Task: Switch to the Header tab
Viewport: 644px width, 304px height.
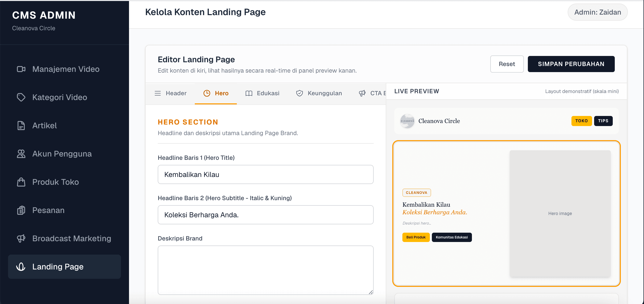Action: click(x=171, y=93)
